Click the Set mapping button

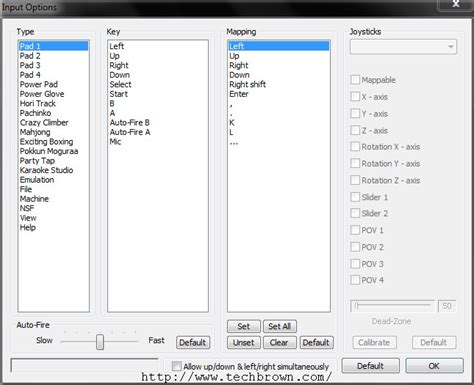(x=244, y=326)
